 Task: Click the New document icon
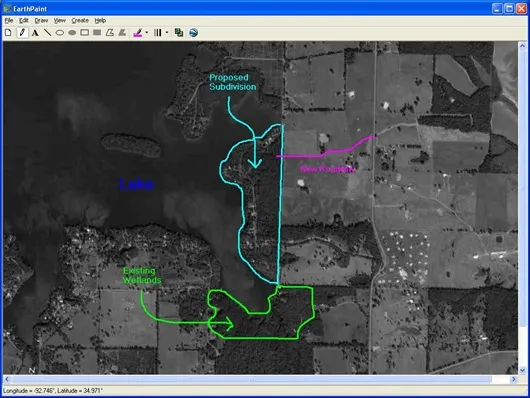click(x=8, y=33)
